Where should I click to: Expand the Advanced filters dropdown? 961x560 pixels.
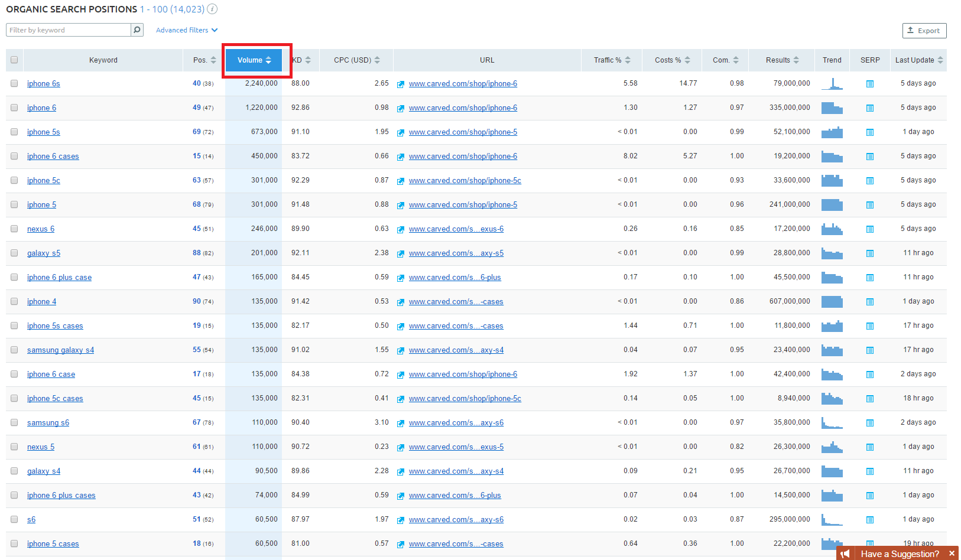(x=187, y=30)
